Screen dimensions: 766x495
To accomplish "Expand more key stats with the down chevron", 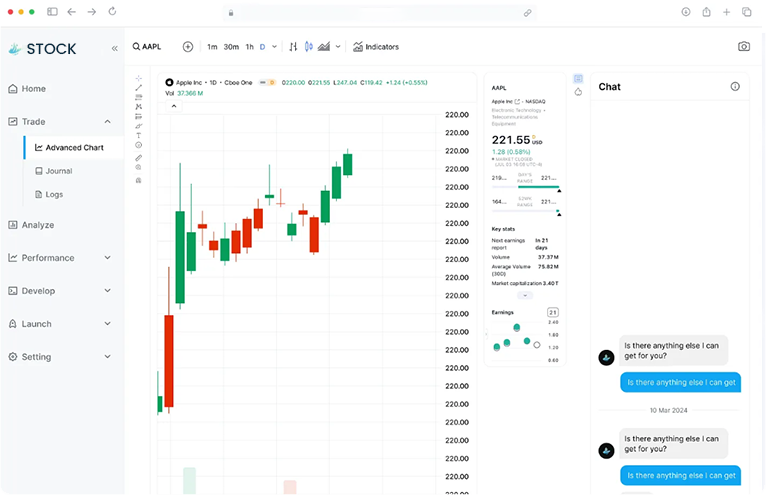I will pyautogui.click(x=525, y=295).
